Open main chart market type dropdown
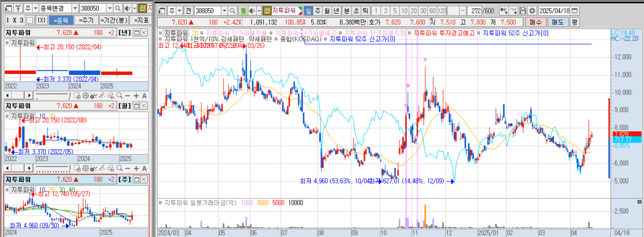 point(180,11)
